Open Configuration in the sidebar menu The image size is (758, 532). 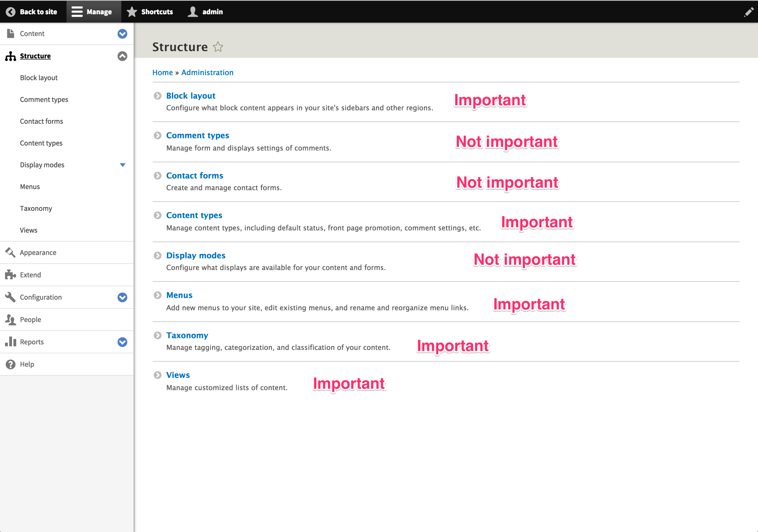tap(41, 297)
